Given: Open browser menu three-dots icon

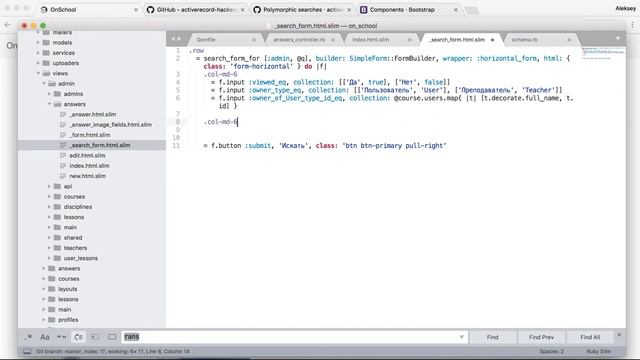Looking at the screenshot, I should click(x=633, y=25).
